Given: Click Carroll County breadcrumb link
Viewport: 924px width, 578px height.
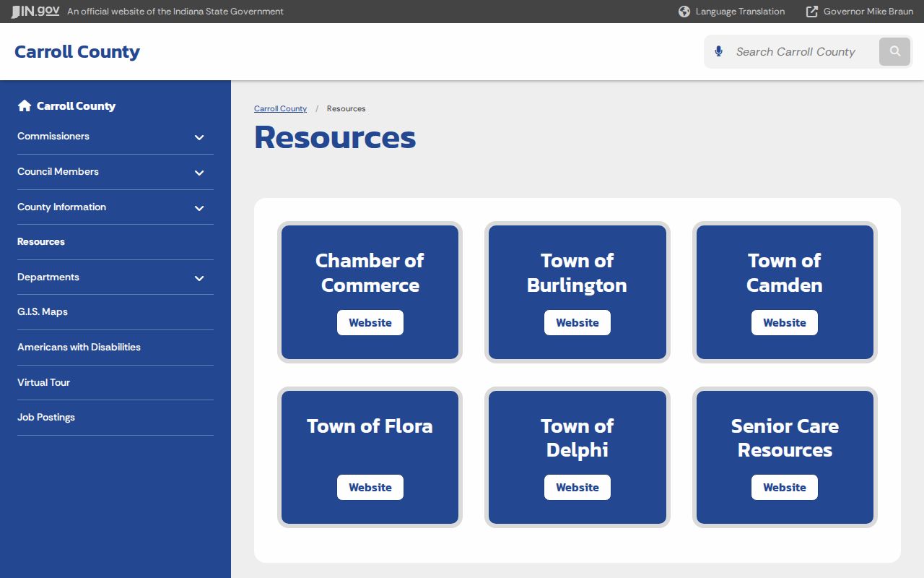Looking at the screenshot, I should (x=280, y=108).
